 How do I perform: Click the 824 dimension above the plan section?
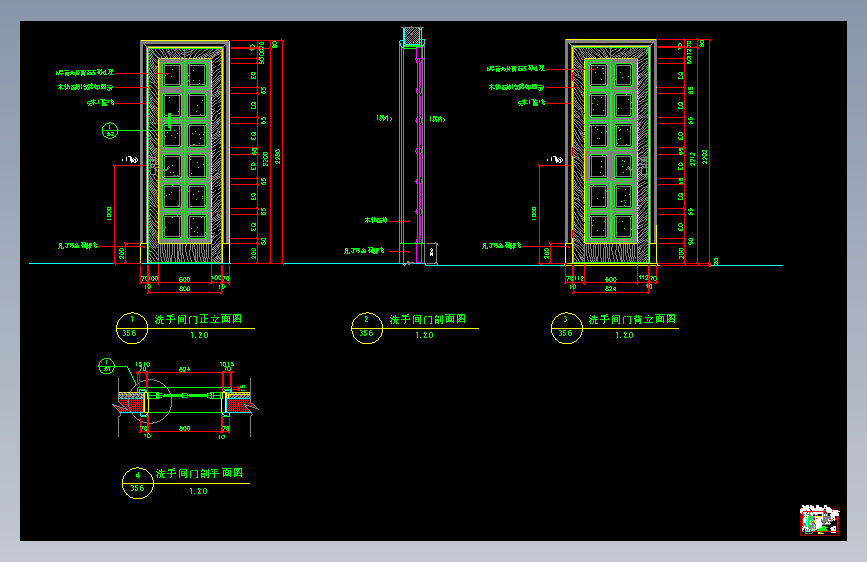pyautogui.click(x=184, y=369)
